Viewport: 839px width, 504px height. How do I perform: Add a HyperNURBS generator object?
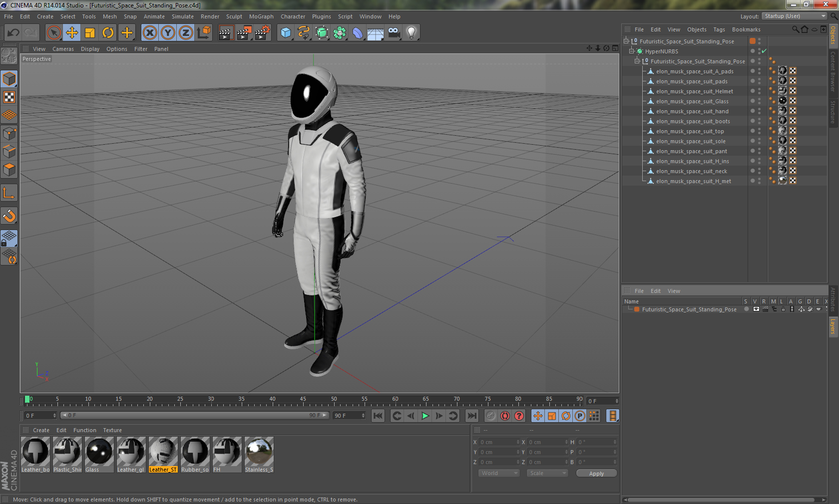pos(322,33)
